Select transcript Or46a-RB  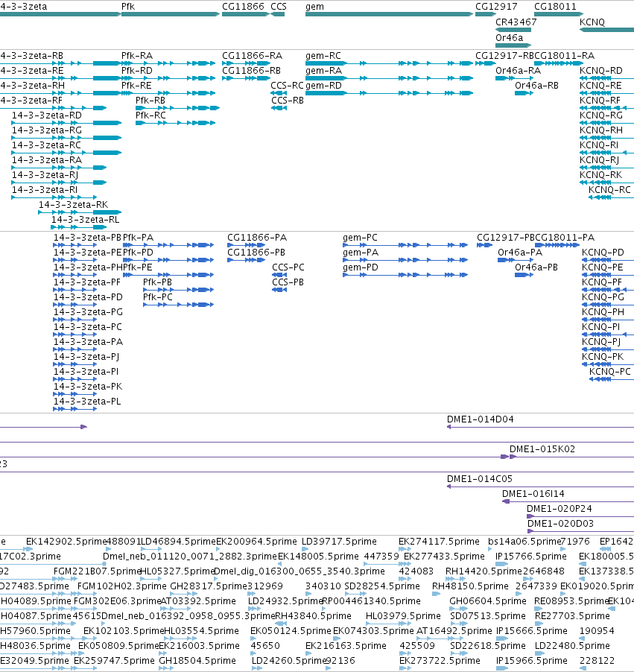point(536,86)
